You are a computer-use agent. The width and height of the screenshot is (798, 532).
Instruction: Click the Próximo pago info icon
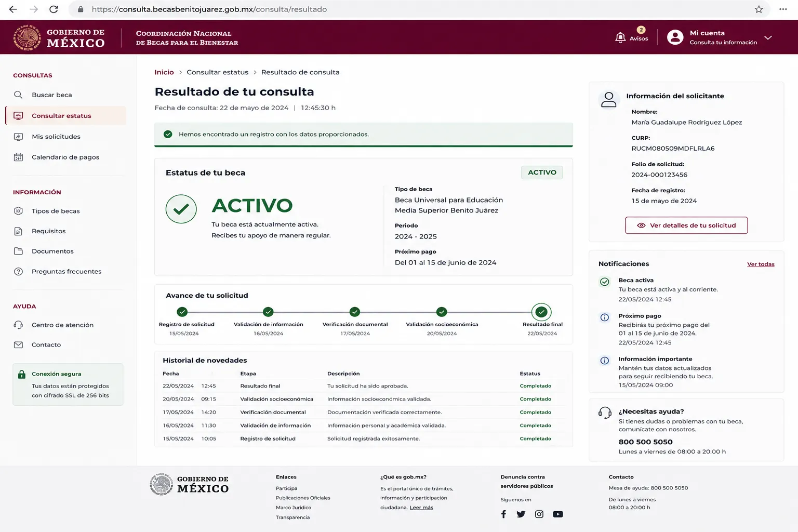pos(605,317)
